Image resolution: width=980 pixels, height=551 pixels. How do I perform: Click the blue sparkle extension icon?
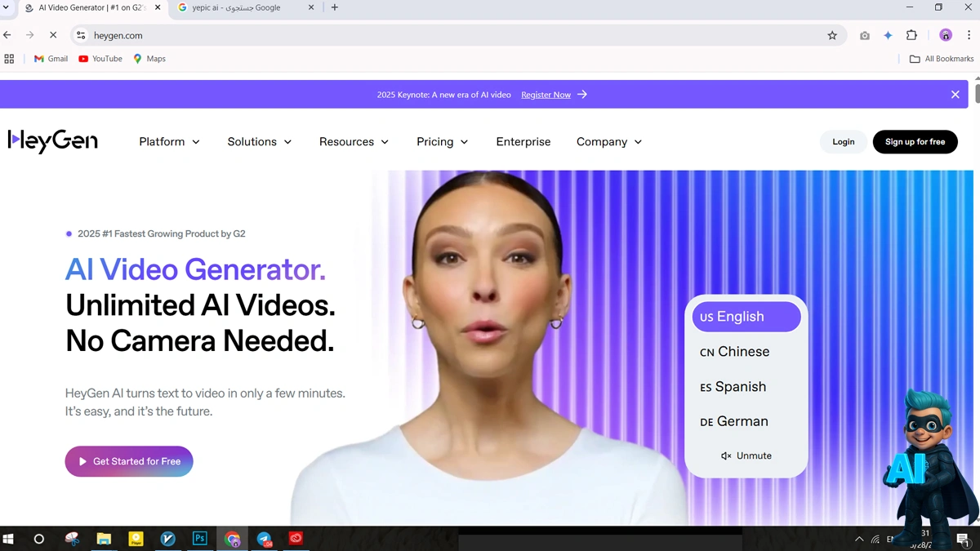click(x=889, y=35)
